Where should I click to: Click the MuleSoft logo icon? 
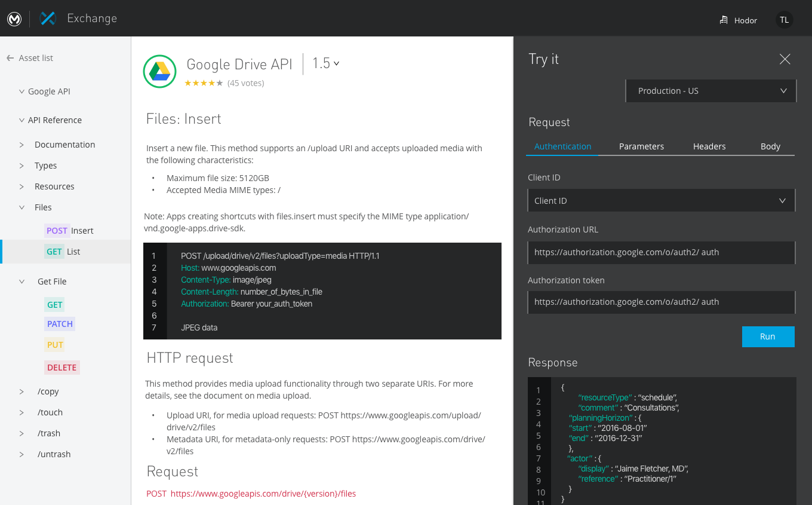(x=14, y=19)
